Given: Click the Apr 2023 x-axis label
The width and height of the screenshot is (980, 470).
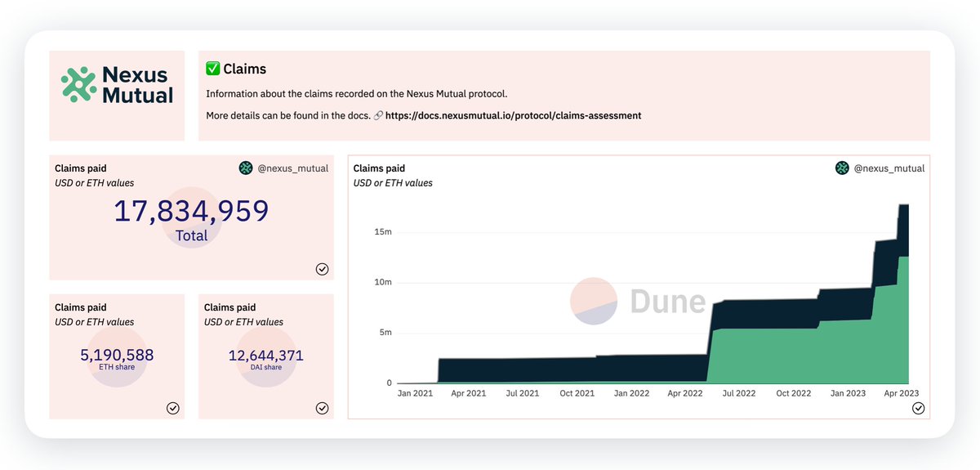Looking at the screenshot, I should click(x=901, y=393).
